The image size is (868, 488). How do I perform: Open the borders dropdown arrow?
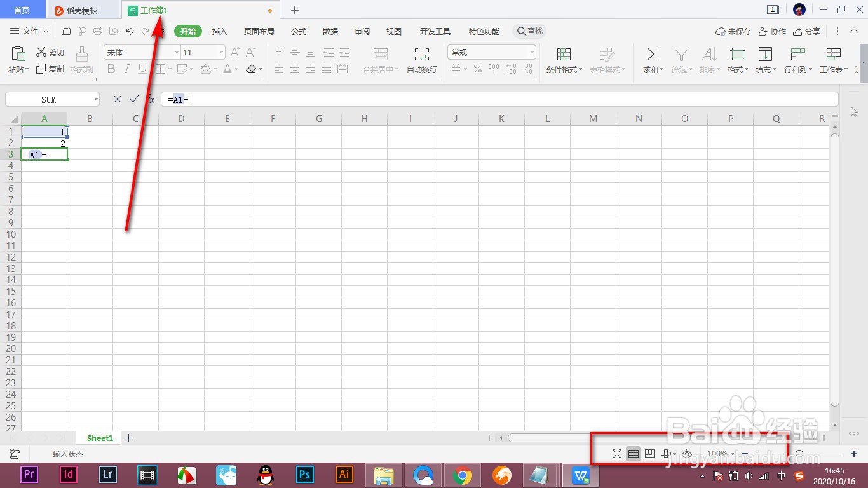tap(169, 69)
